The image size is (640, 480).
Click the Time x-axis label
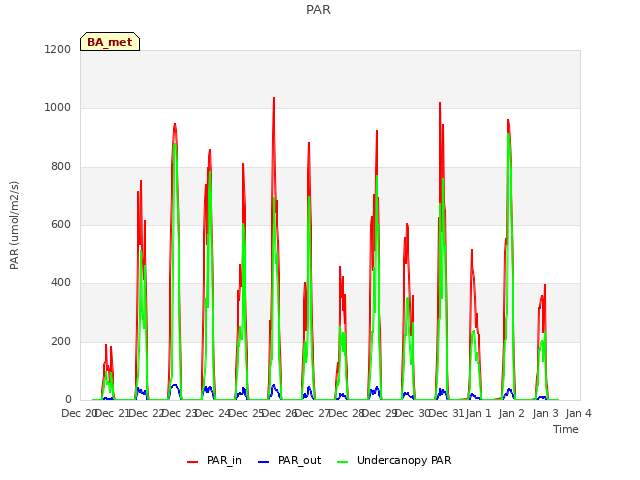coord(566,429)
